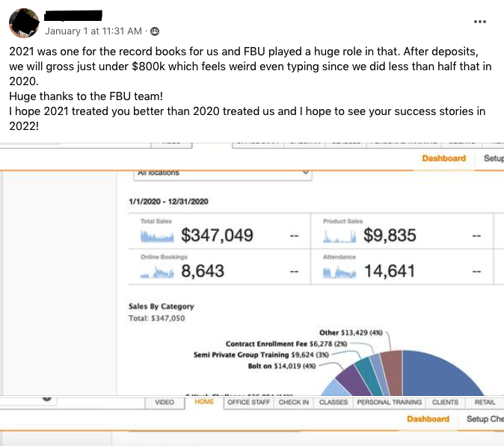Open the RETAIL tab
504x446 pixels.
click(485, 403)
